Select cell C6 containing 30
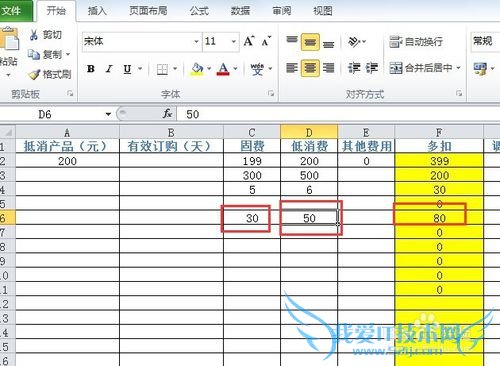500x366 pixels. [x=252, y=218]
